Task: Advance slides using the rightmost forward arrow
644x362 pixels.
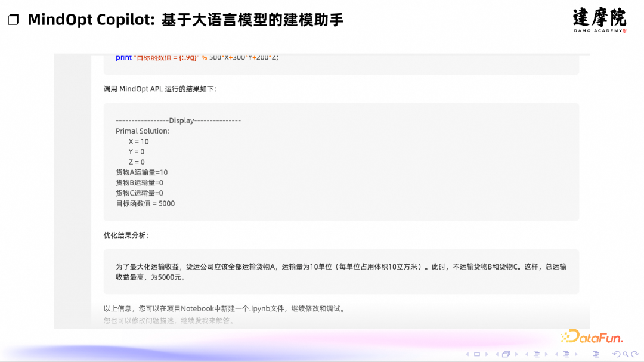Action: [576, 354]
